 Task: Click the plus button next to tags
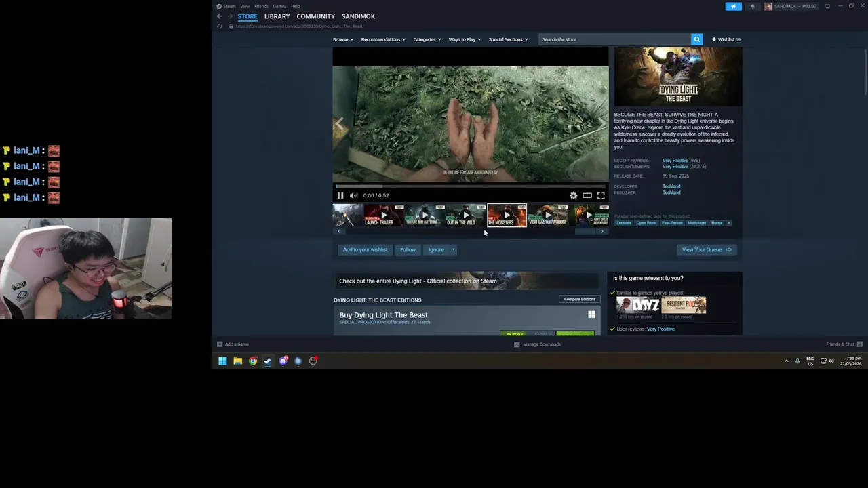(x=729, y=223)
